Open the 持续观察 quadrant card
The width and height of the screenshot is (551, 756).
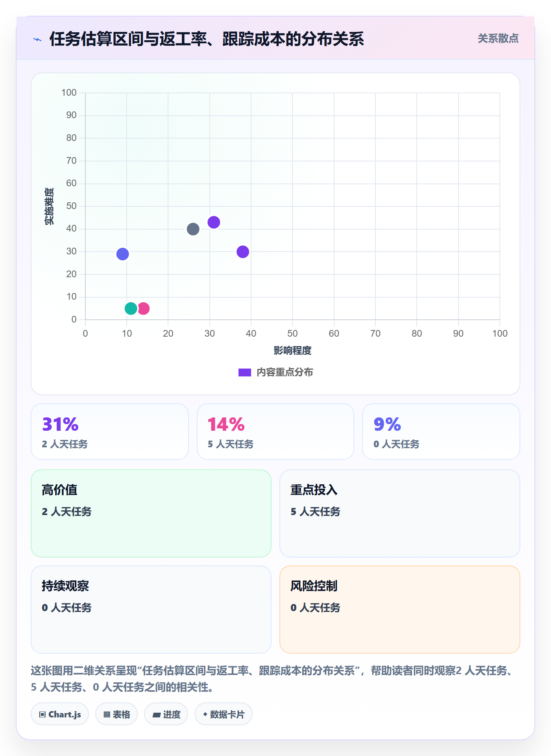pos(151,610)
